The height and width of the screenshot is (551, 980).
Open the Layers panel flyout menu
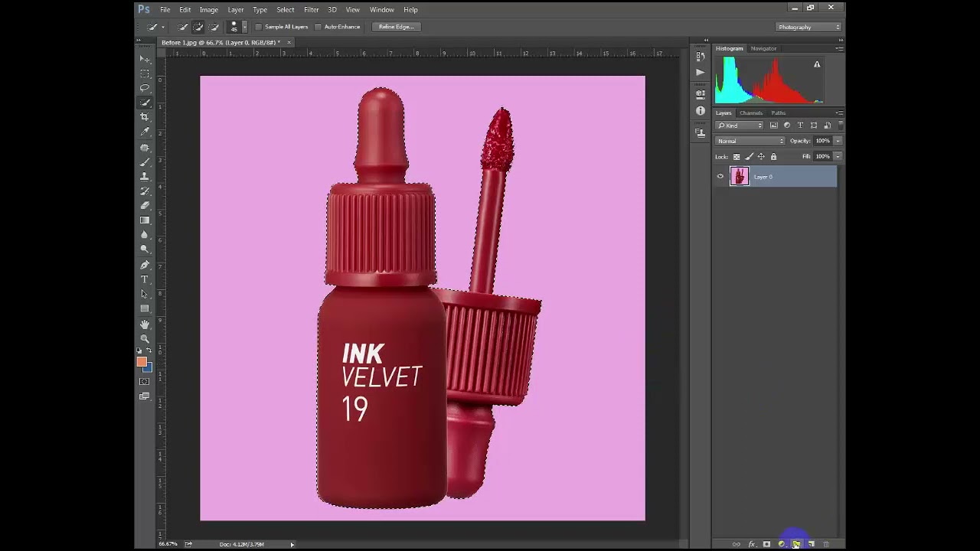pyautogui.click(x=839, y=112)
